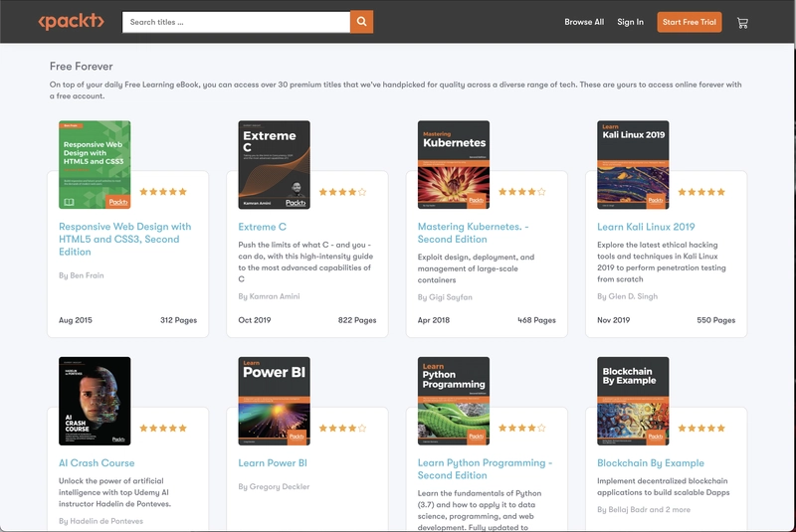Click author text By Hadelin de Ponteves
Viewport: 796px width, 532px height.
(x=101, y=521)
